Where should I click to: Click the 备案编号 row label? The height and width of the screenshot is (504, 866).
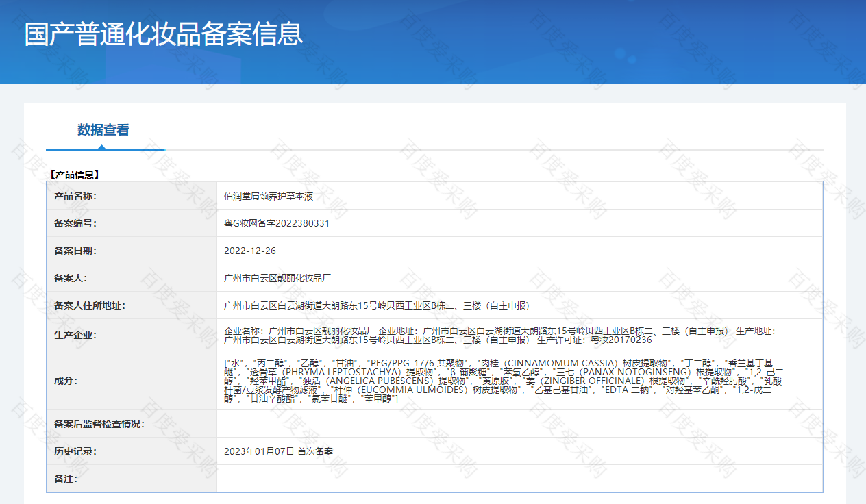point(75,223)
